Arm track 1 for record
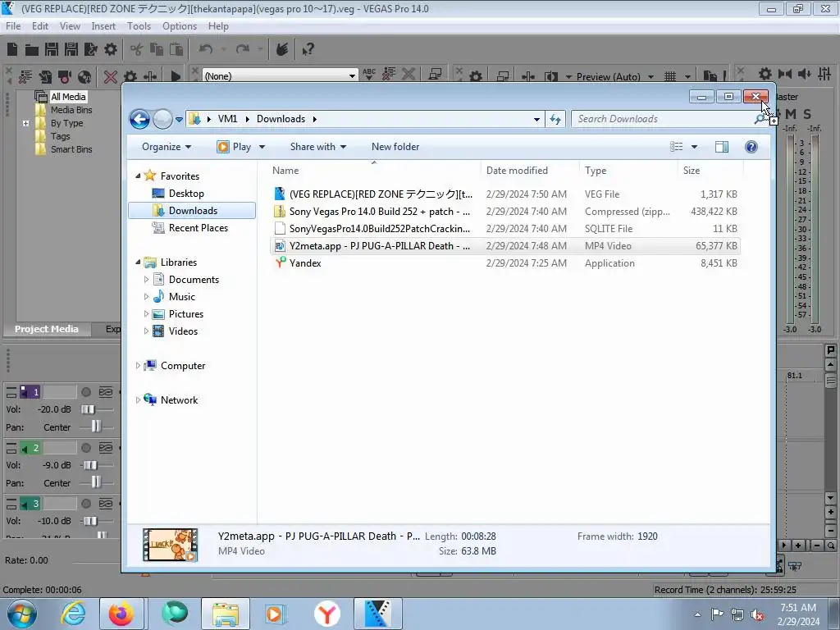Image resolution: width=840 pixels, height=630 pixels. click(x=85, y=392)
